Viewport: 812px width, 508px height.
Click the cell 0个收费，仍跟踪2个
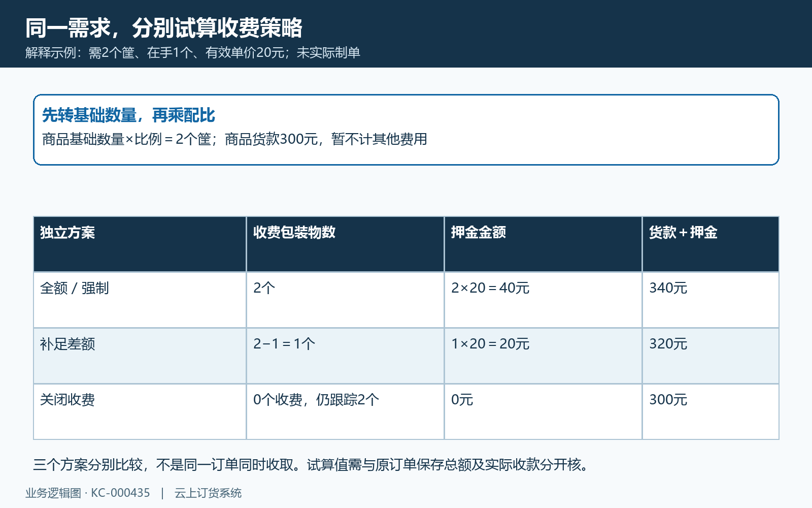pos(345,411)
